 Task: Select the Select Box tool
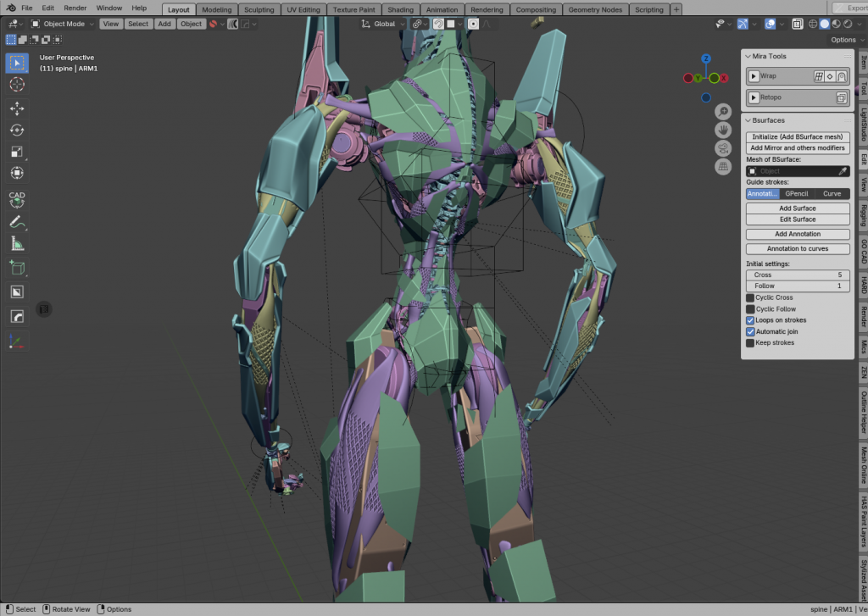point(17,63)
